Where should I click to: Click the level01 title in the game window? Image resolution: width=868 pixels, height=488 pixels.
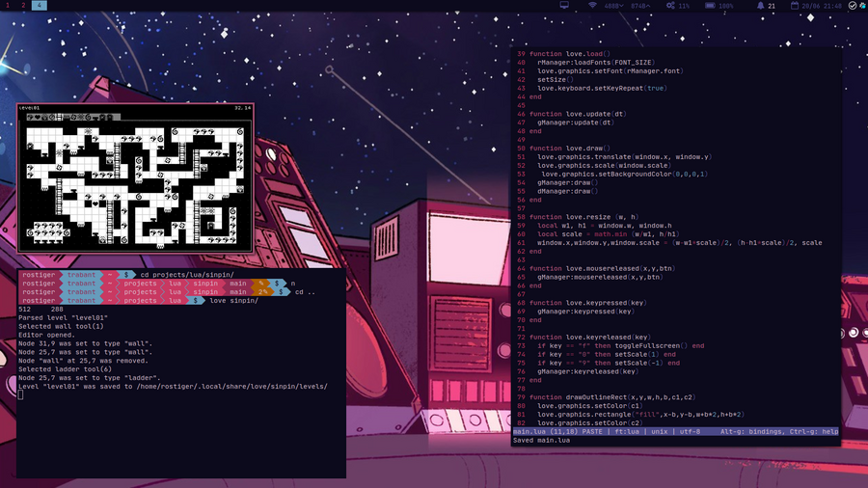(x=31, y=108)
